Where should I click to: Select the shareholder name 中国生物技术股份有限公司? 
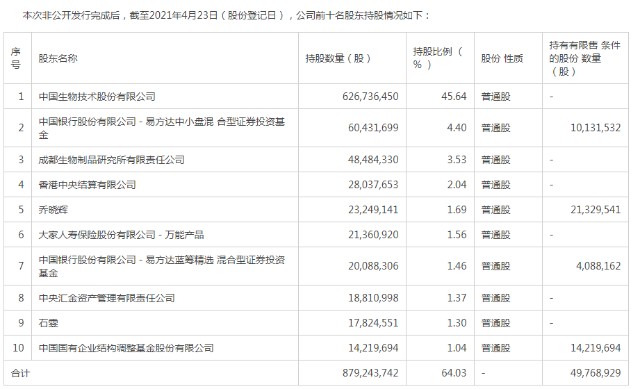tap(97, 97)
